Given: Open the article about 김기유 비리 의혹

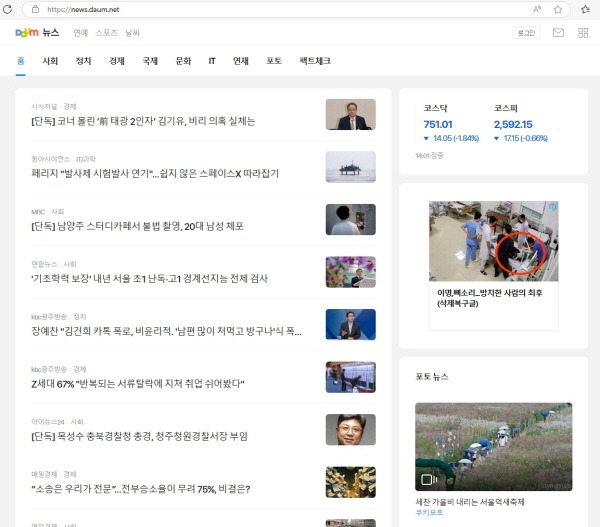Looking at the screenshot, I should pos(143,121).
